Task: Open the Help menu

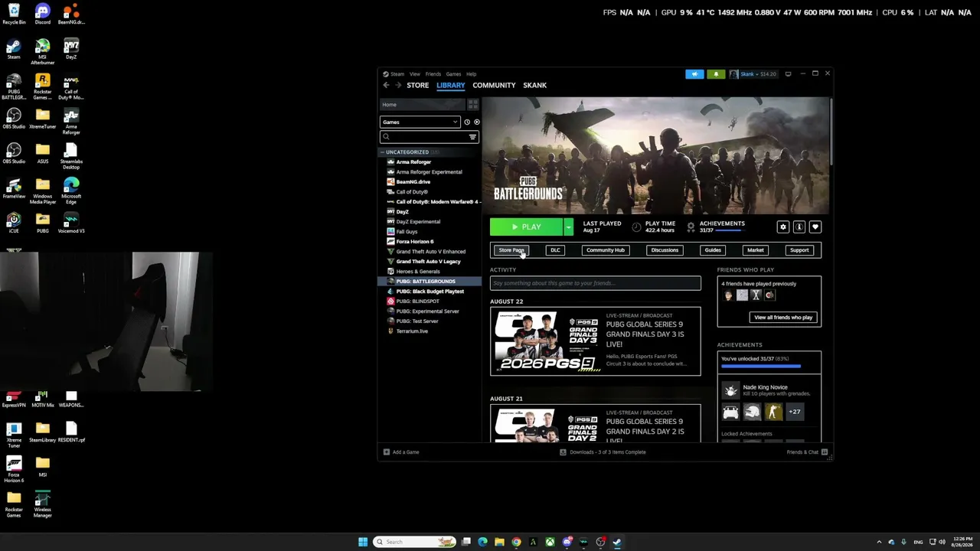Action: 472,74
